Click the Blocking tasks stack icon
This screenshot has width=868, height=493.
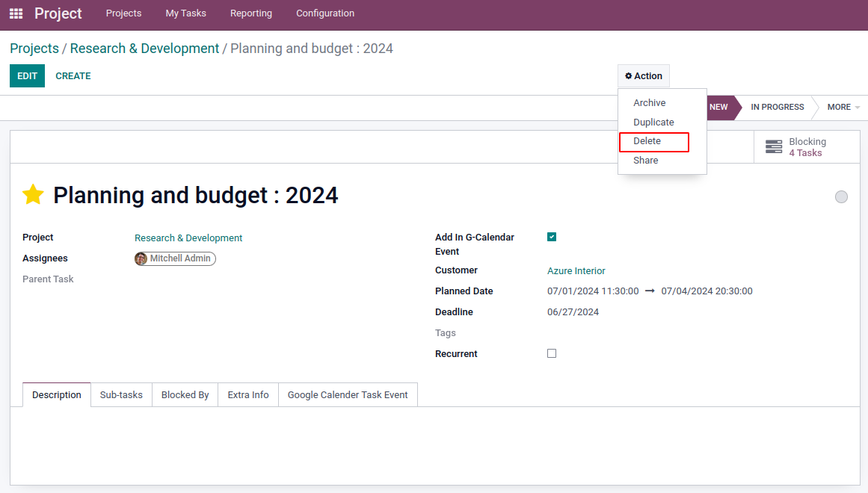(x=774, y=147)
